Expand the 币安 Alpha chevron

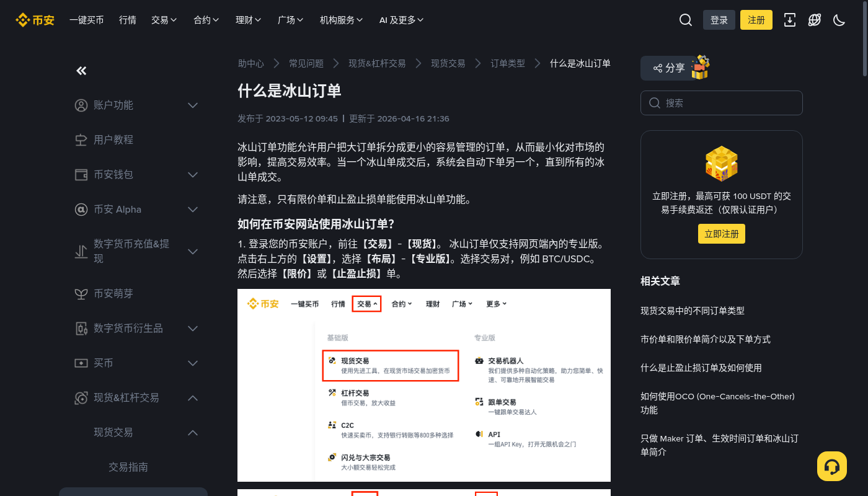pyautogui.click(x=193, y=210)
